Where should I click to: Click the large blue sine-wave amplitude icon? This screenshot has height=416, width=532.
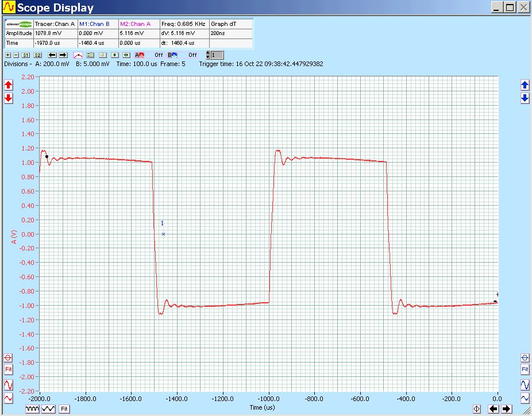[525, 385]
